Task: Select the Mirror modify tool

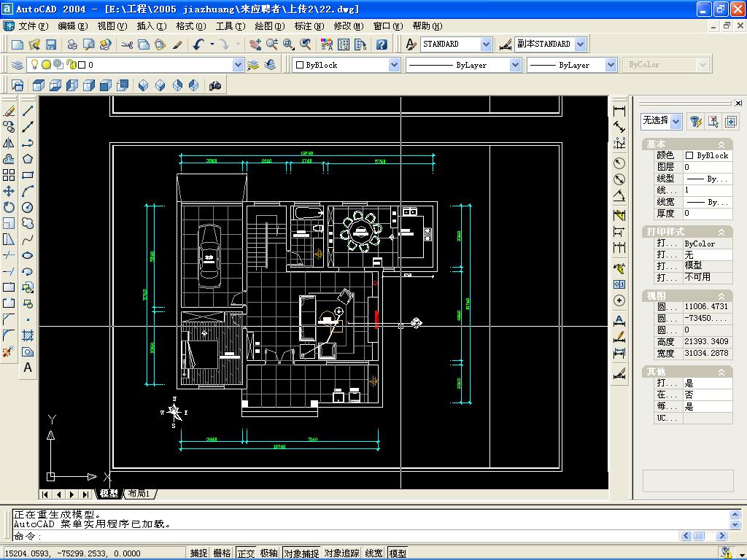Action: point(9,143)
